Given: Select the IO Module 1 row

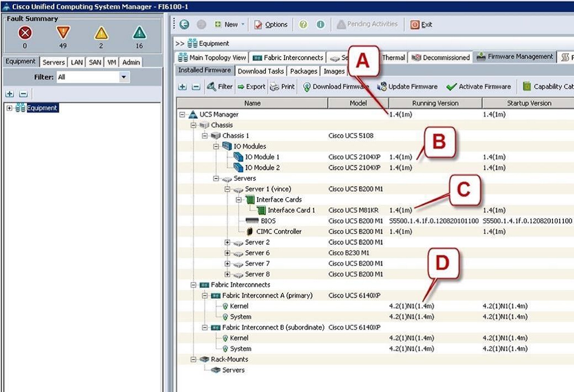Looking at the screenshot, I should [375, 157].
